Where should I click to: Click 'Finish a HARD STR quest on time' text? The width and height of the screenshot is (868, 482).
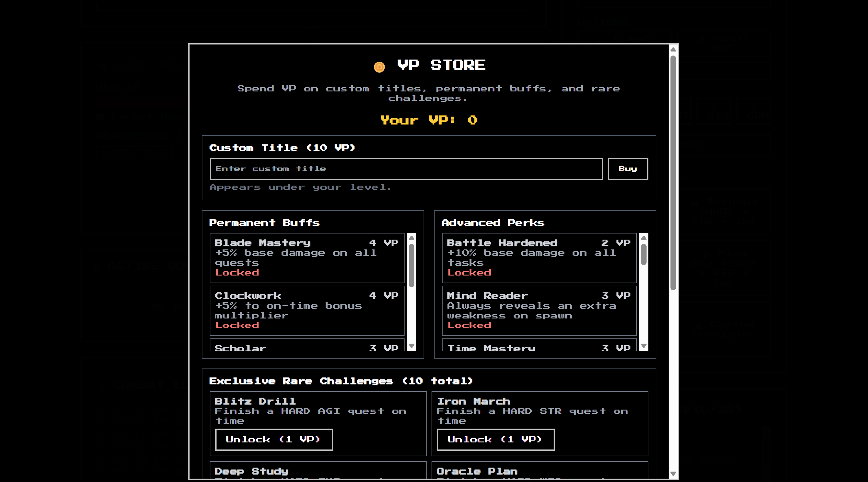point(532,416)
